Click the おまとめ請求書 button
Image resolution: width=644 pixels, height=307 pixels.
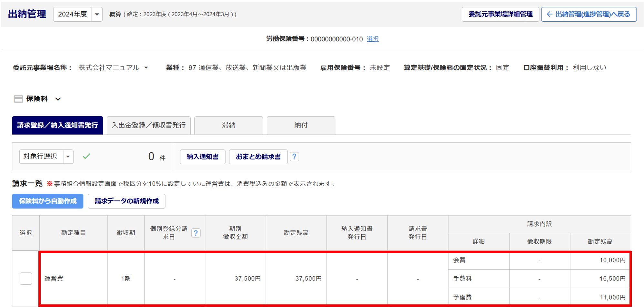[x=258, y=157]
